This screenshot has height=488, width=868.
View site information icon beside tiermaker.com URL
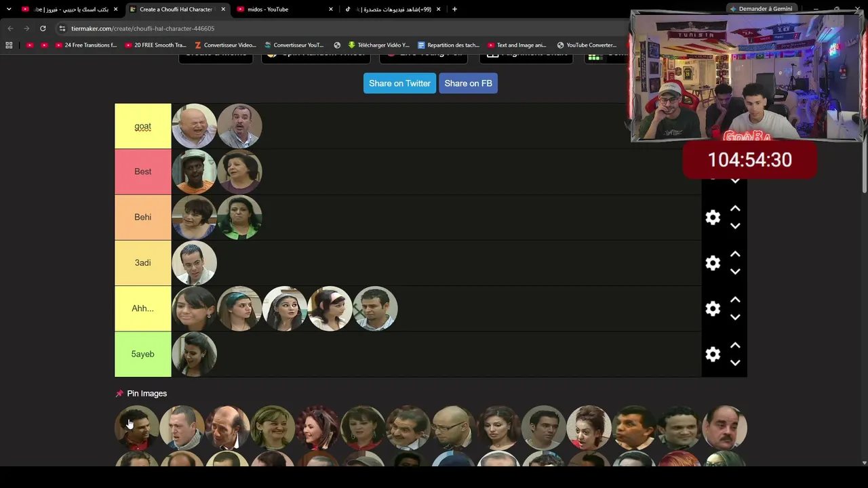pos(62,28)
